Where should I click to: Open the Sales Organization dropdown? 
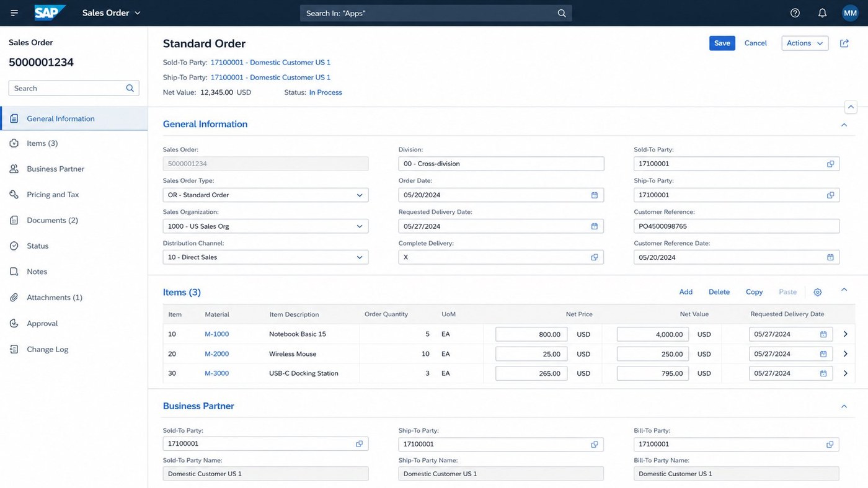[x=265, y=226]
